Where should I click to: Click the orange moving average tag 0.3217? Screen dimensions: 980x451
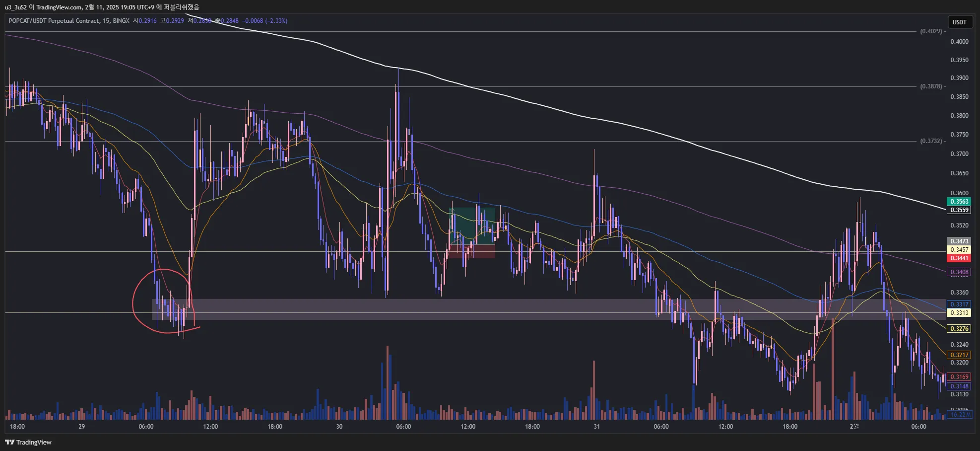point(959,355)
